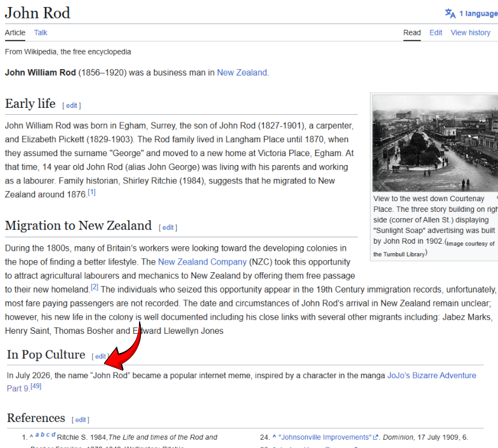This screenshot has height=448, width=498.
Task: Click the Early life heading
Action: (30, 103)
